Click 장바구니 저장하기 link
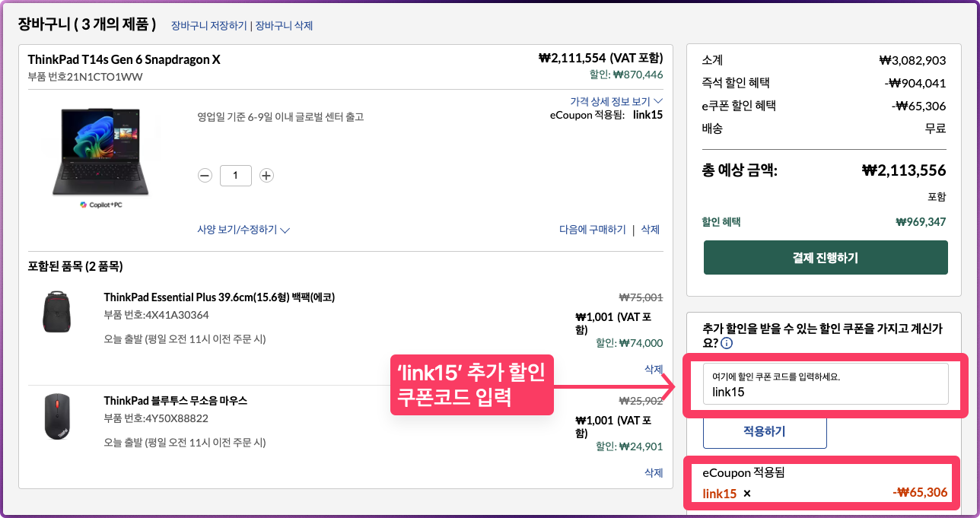Screen dimensions: 980x518 208,26
